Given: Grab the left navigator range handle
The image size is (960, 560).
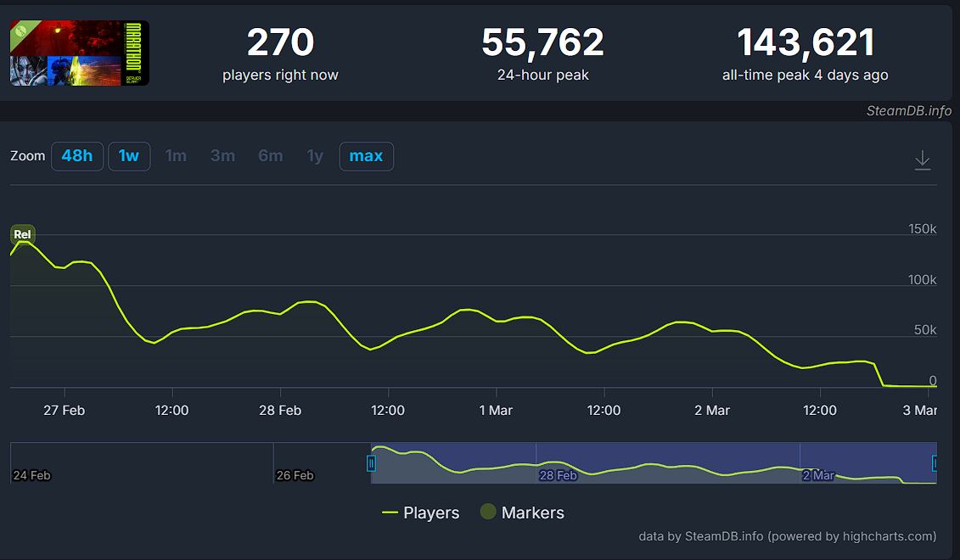Looking at the screenshot, I should 371,463.
